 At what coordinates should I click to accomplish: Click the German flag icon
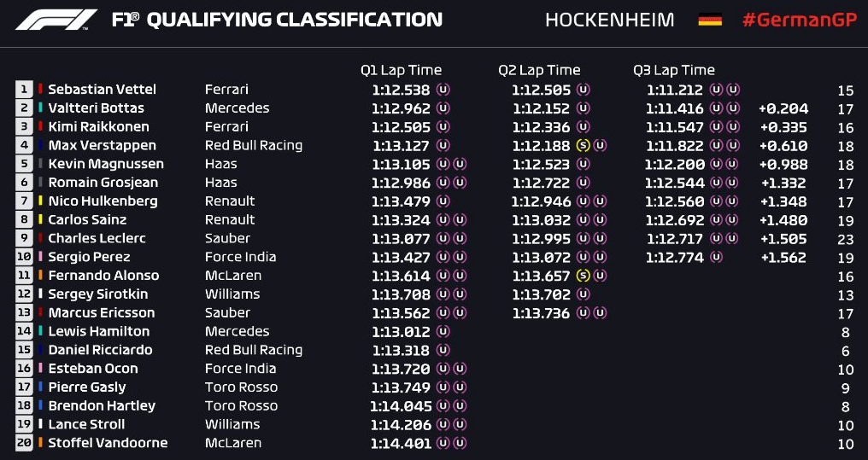pos(710,20)
